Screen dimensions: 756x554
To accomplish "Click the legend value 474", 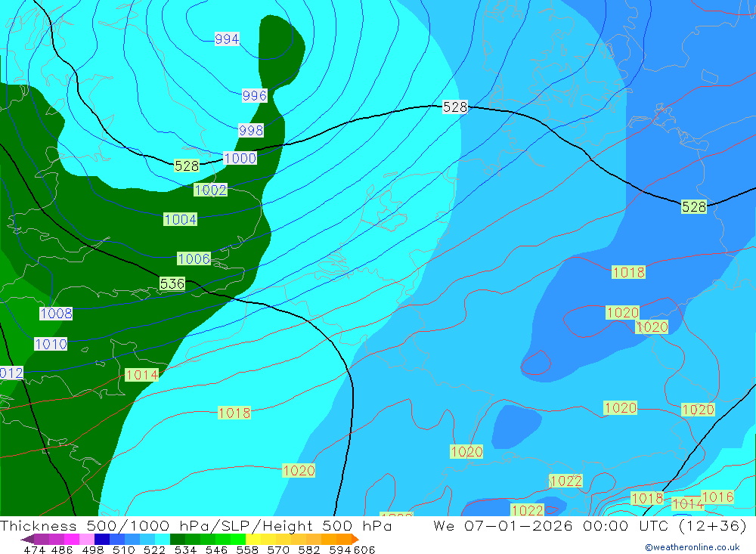I will tap(34, 549).
